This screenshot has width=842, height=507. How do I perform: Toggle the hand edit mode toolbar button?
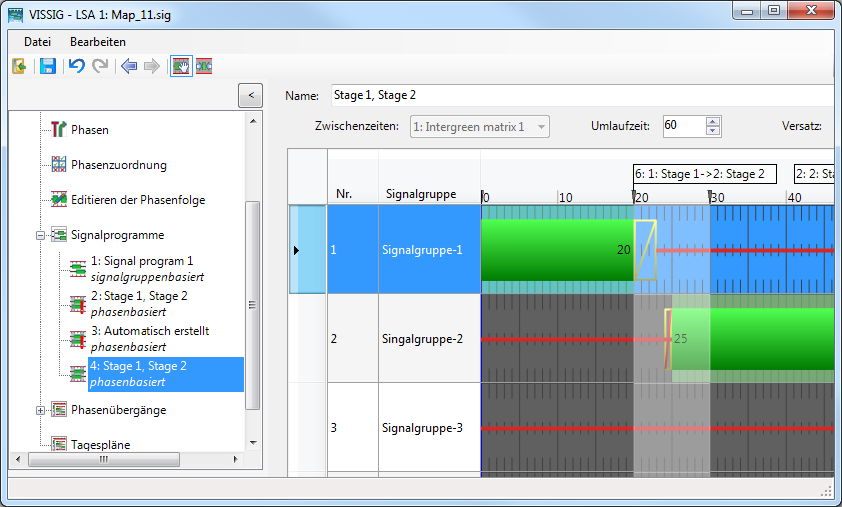coord(180,66)
